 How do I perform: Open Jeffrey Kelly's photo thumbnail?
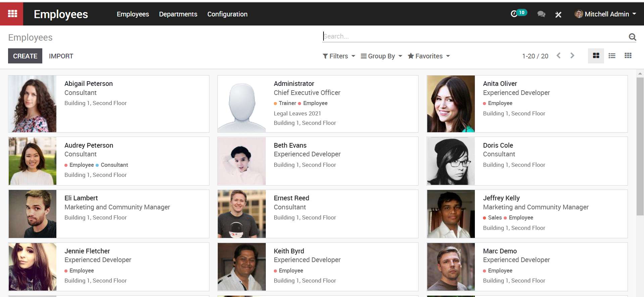point(451,214)
